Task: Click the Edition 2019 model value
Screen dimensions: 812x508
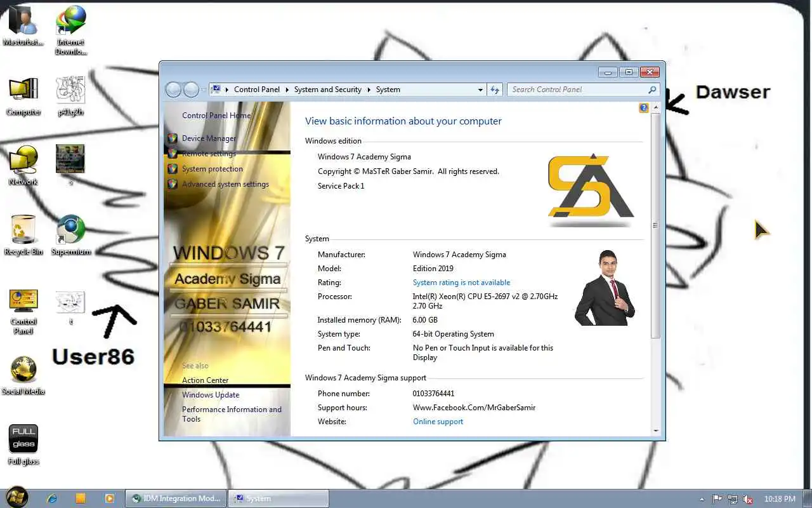Action: coord(433,269)
